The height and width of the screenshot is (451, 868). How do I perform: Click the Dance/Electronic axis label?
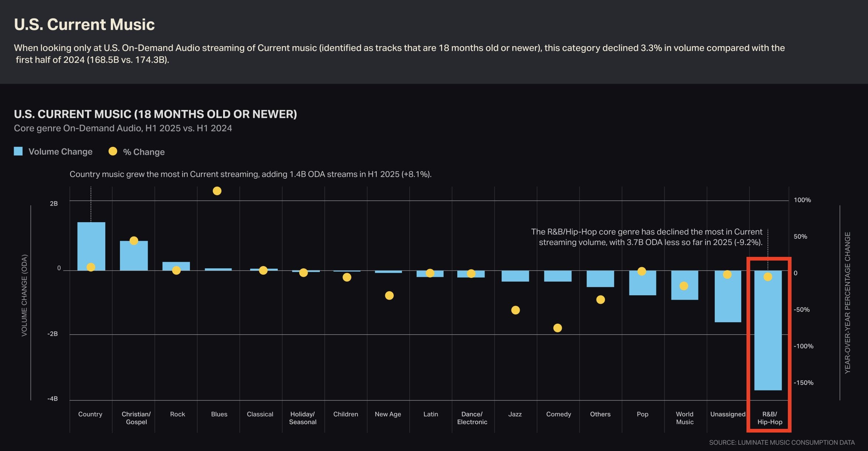click(x=472, y=418)
